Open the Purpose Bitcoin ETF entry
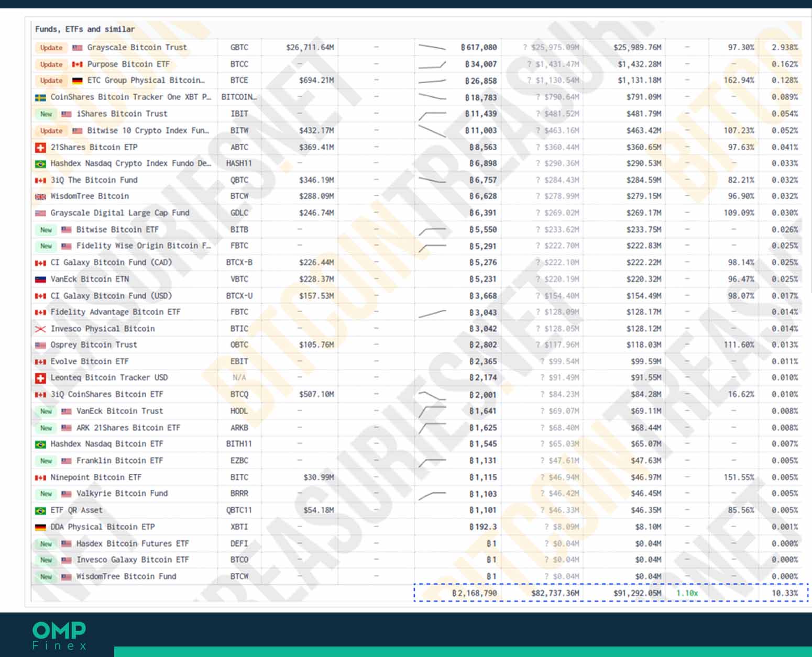 pos(128,64)
